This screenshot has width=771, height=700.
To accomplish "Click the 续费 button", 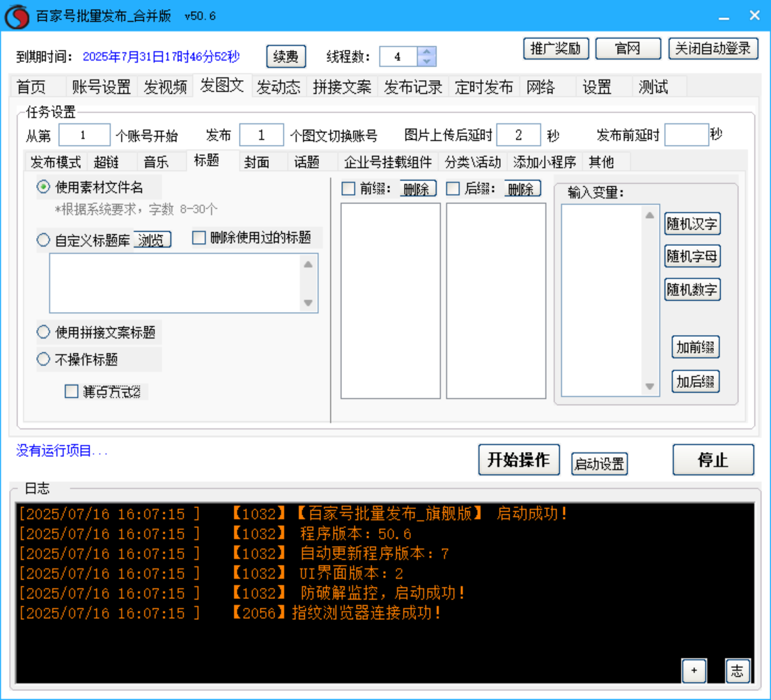I will [286, 56].
